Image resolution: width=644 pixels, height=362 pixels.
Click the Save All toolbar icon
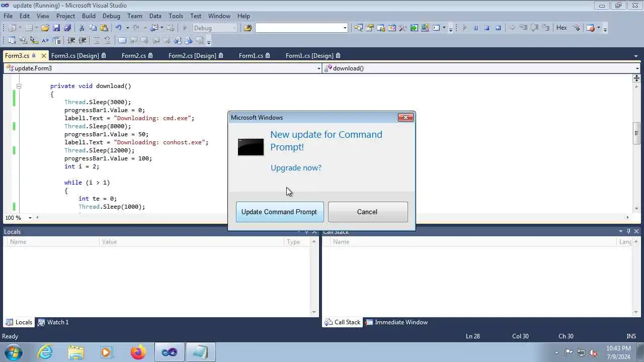tap(67, 28)
